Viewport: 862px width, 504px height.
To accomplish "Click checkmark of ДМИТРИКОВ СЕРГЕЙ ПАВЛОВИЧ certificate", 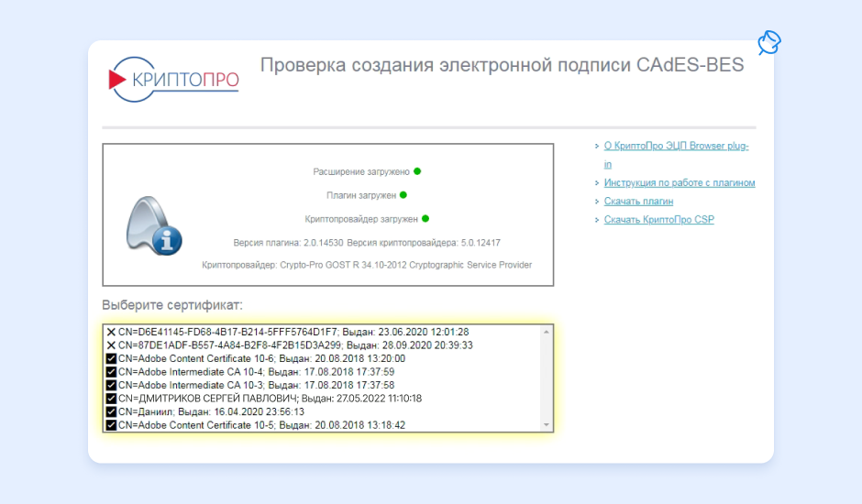I will pyautogui.click(x=111, y=399).
